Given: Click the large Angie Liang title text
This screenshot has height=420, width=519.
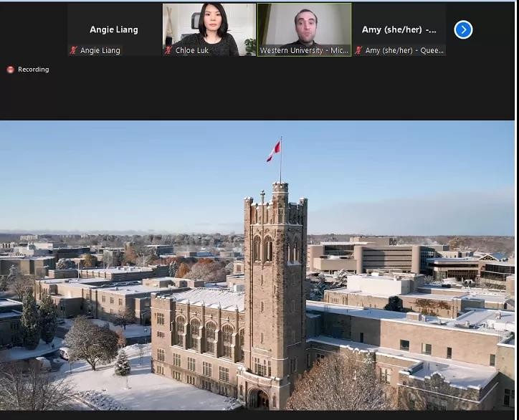Looking at the screenshot, I should [x=114, y=30].
